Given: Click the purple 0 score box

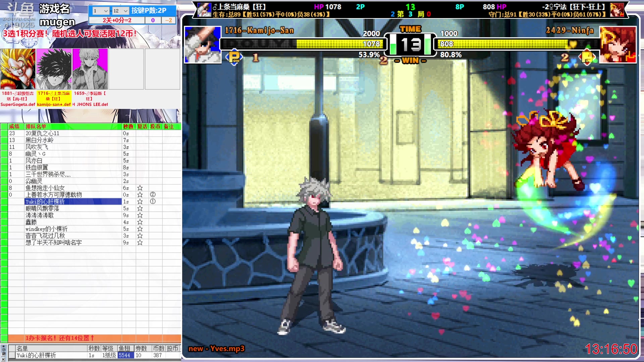Looking at the screenshot, I should tap(153, 20).
